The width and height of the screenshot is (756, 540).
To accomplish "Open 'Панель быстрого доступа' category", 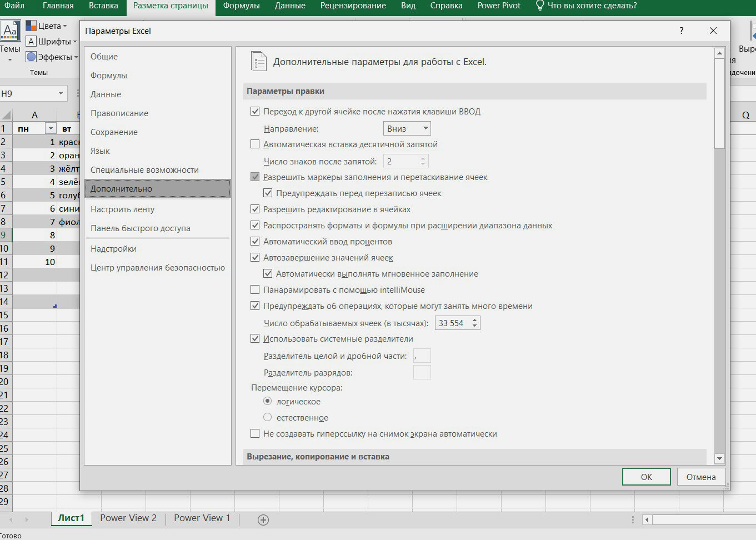I will tap(158, 228).
